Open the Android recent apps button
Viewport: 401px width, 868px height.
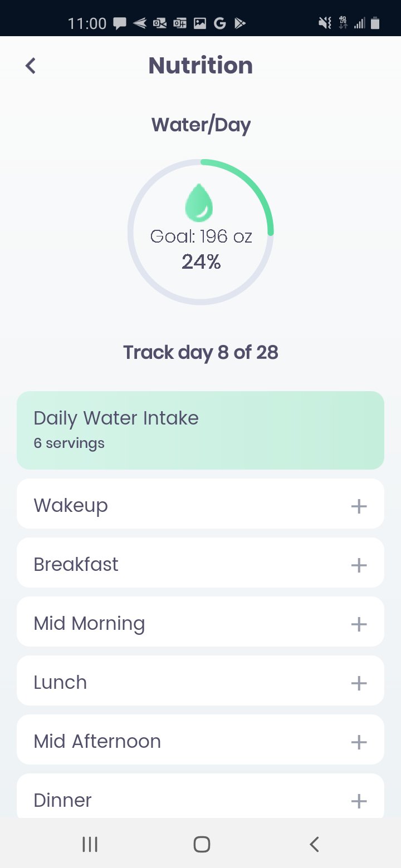90,844
